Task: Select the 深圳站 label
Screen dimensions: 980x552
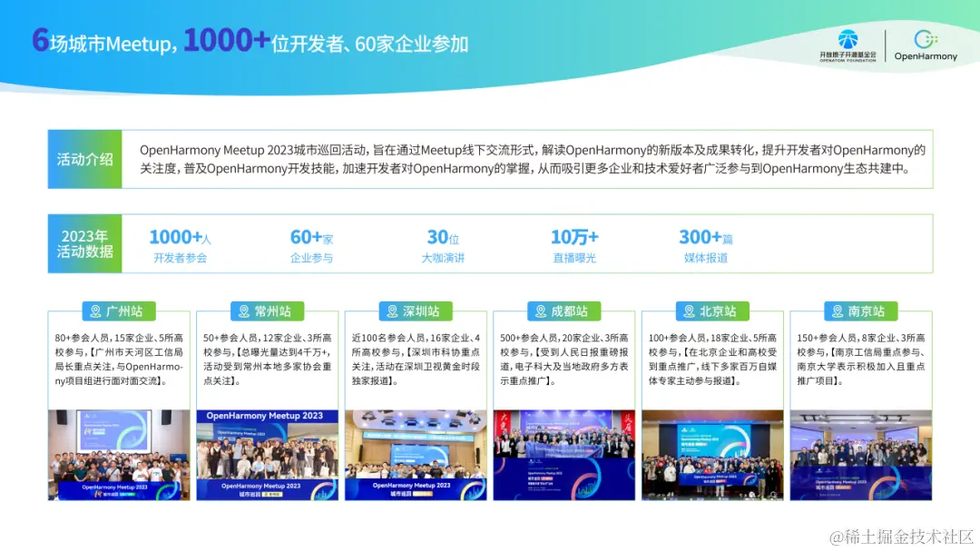Action: pyautogui.click(x=416, y=311)
